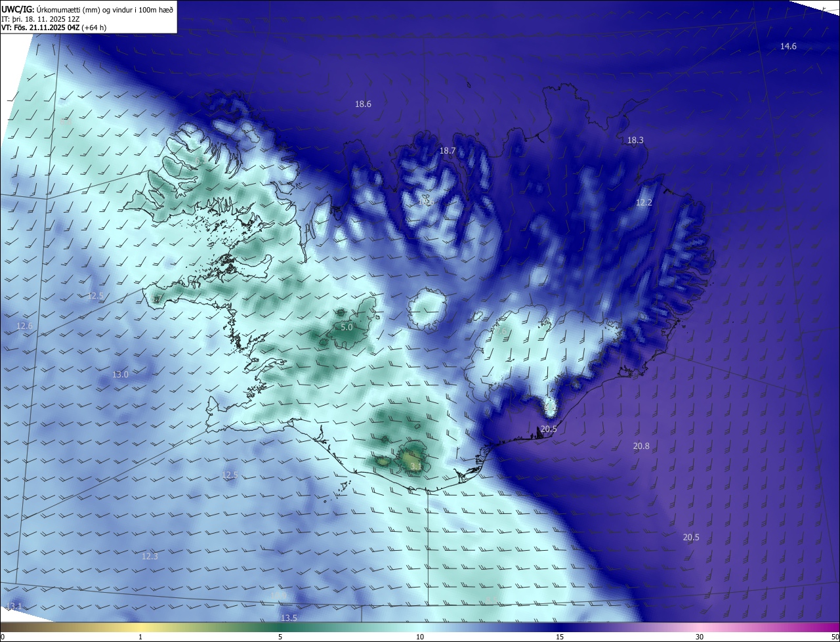Image resolution: width=840 pixels, height=642 pixels.
Task: Click the 12.3 value label on the map
Action: pyautogui.click(x=150, y=556)
